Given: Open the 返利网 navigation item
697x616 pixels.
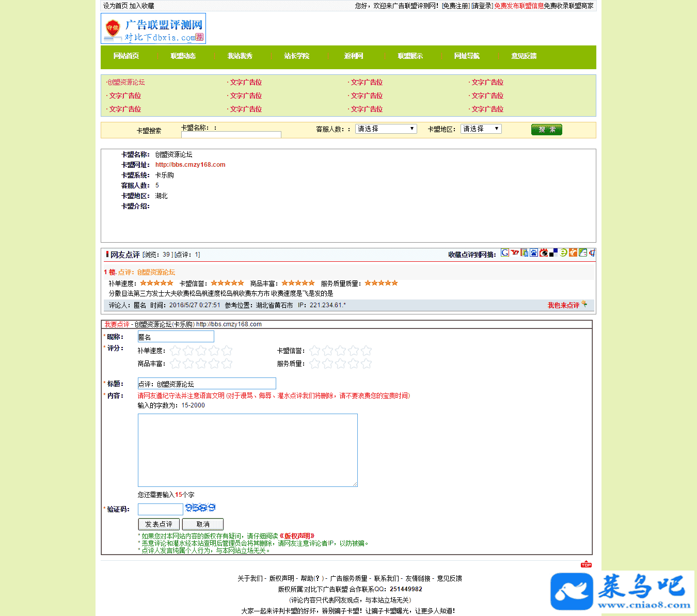Looking at the screenshot, I should tap(354, 56).
